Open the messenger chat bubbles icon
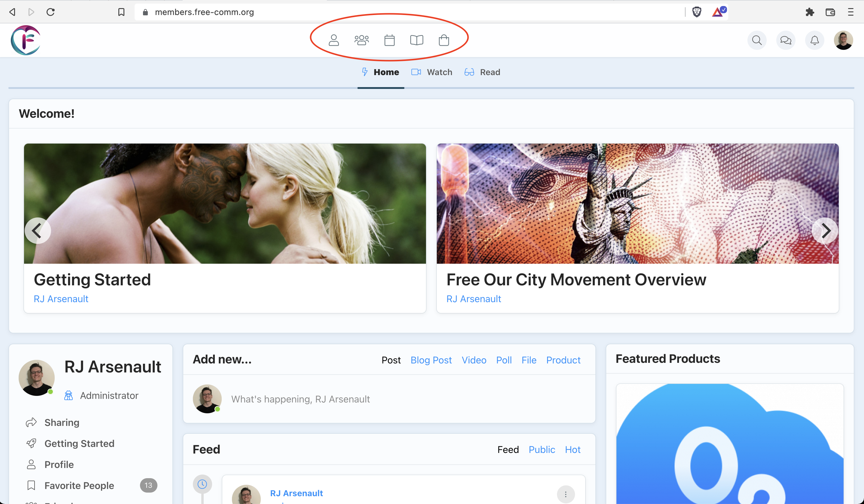 click(x=786, y=41)
